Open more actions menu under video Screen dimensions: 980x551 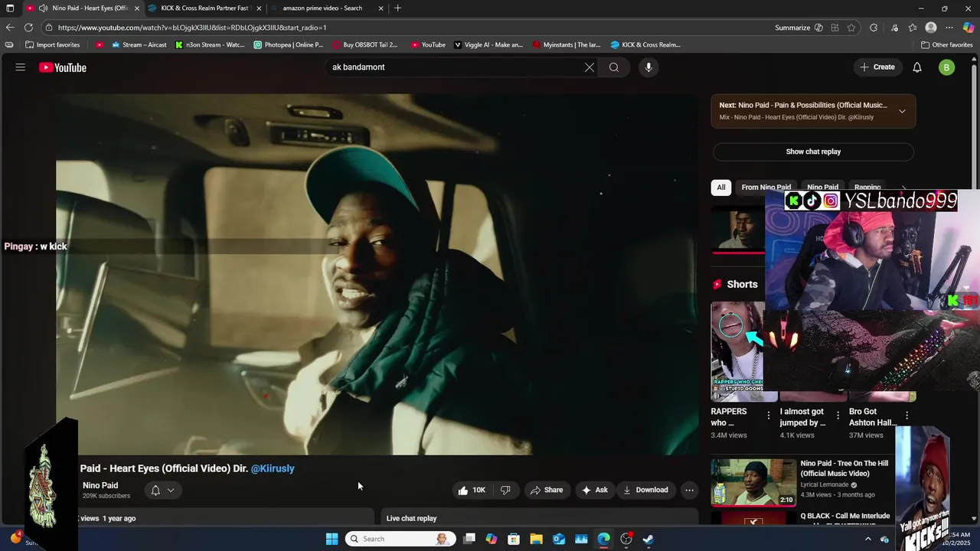(x=689, y=490)
